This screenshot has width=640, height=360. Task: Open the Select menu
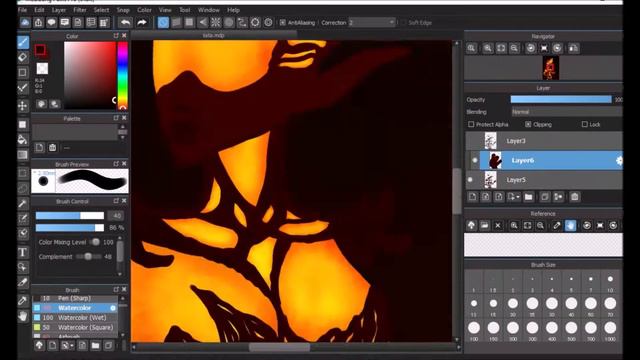tap(101, 10)
